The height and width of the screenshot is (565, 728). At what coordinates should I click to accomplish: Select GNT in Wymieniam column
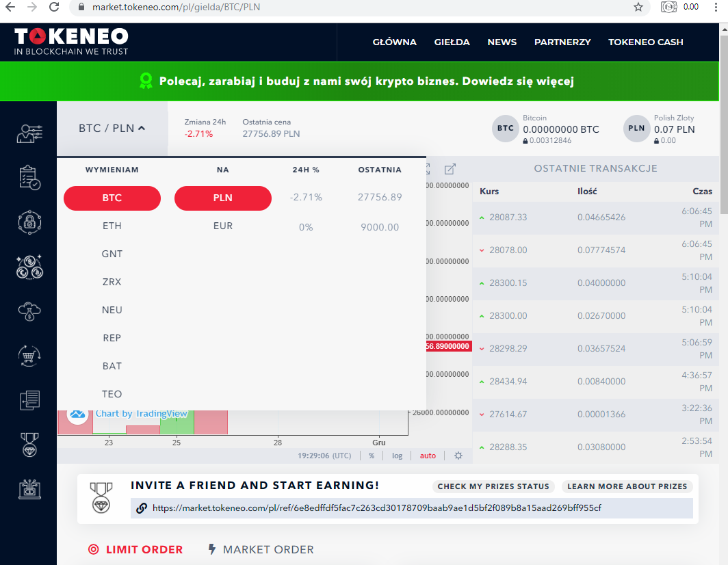112,254
